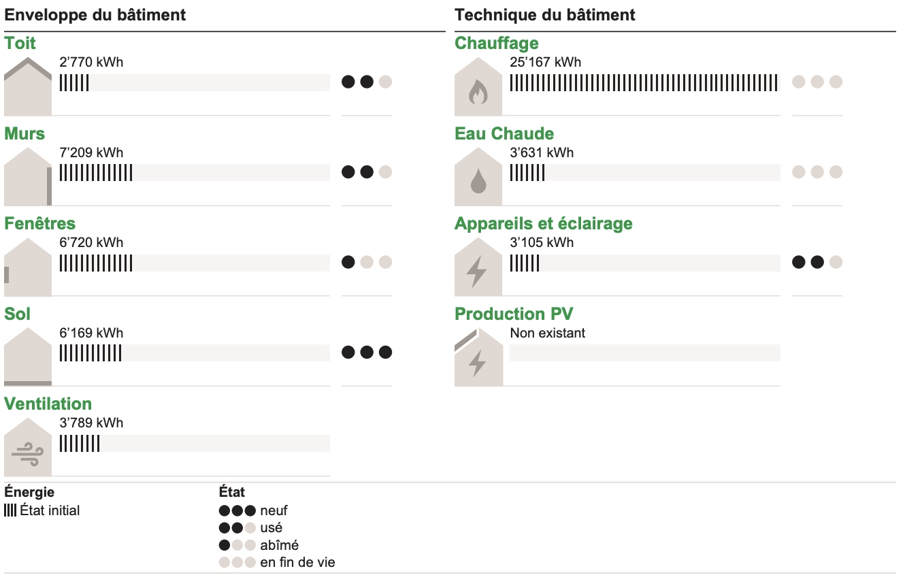Click the Toit roof house icon
This screenshot has height=588, width=905.
tap(28, 86)
